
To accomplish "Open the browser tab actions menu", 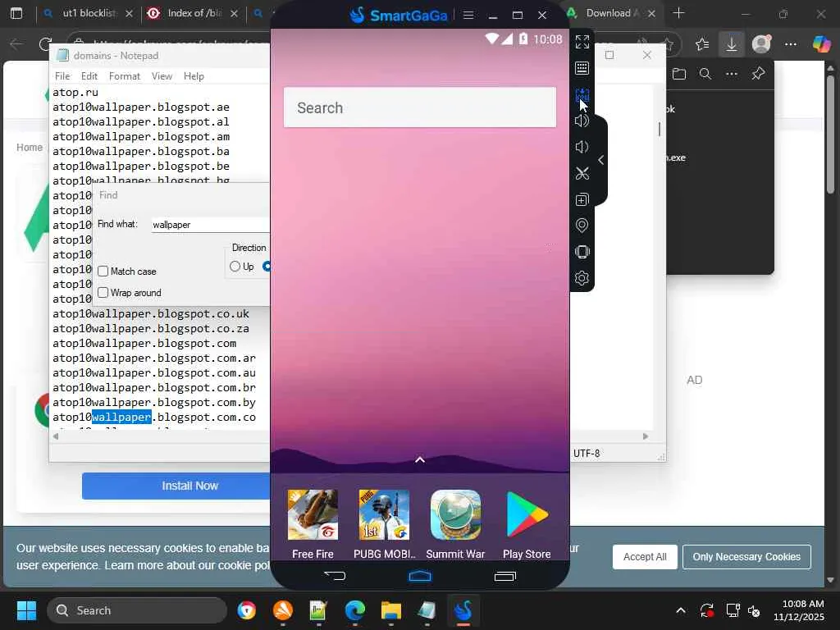I will [x=16, y=13].
